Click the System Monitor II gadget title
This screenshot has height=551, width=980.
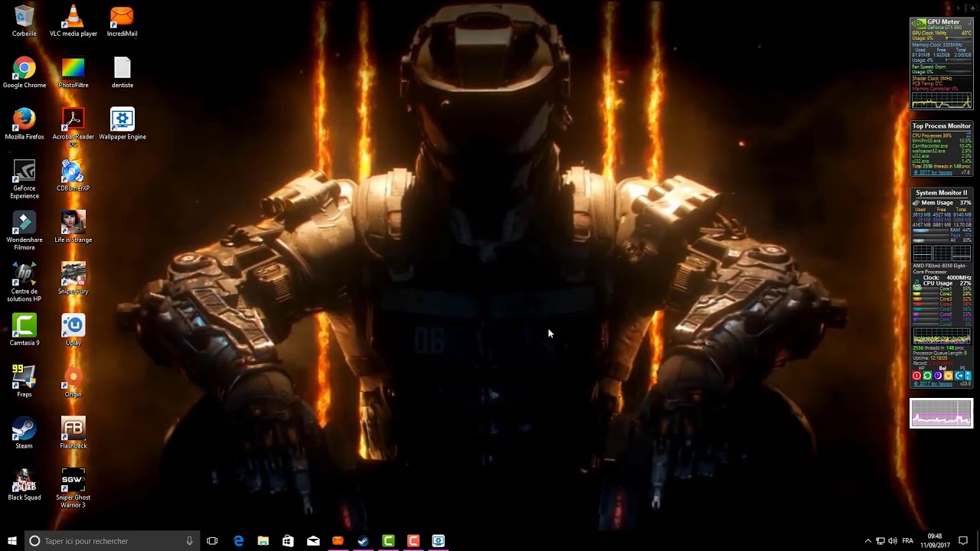[x=942, y=193]
